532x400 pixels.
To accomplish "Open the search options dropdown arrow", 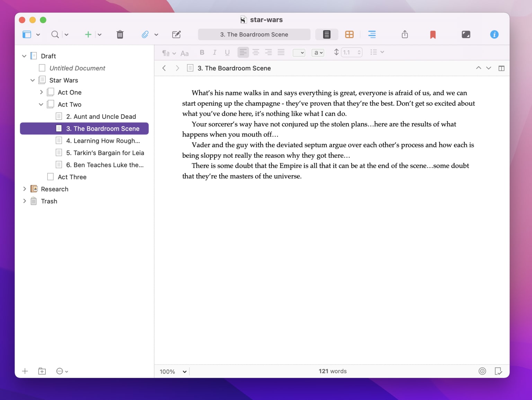I will pyautogui.click(x=66, y=35).
